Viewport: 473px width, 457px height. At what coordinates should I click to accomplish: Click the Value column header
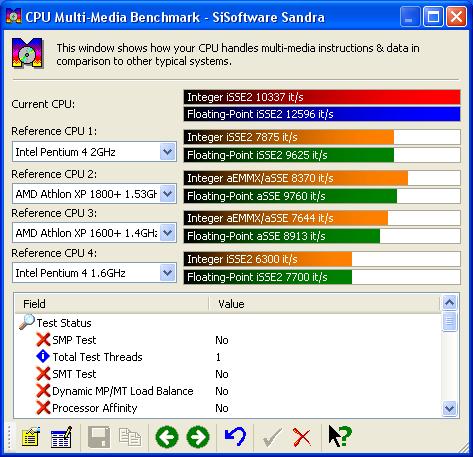(325, 304)
